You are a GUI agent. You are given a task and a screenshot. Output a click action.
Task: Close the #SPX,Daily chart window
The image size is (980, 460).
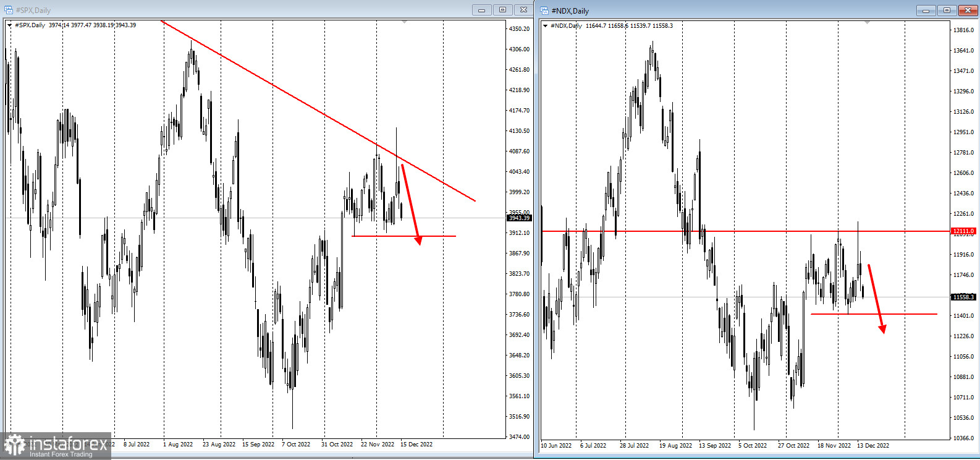click(523, 10)
